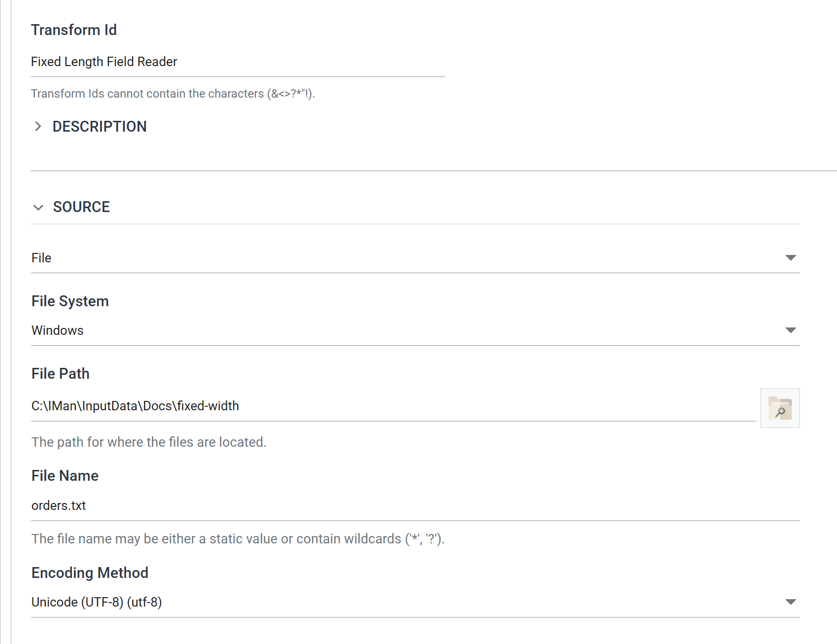Click the File Name label
The image size is (837, 644).
point(65,476)
